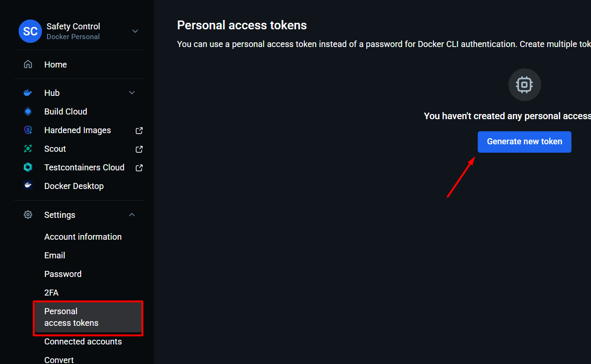Image resolution: width=591 pixels, height=364 pixels.
Task: Open the 2FA settings page
Action: (51, 293)
